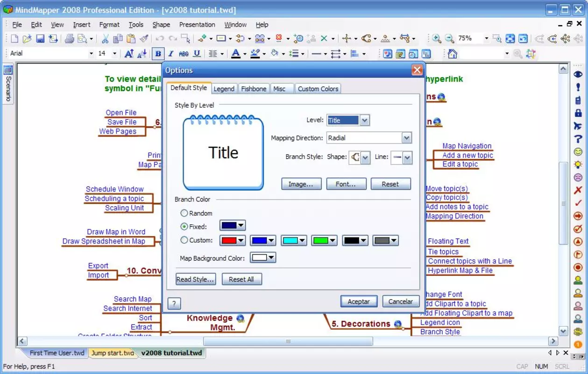Click the Font... button
The width and height of the screenshot is (588, 374).
point(346,184)
